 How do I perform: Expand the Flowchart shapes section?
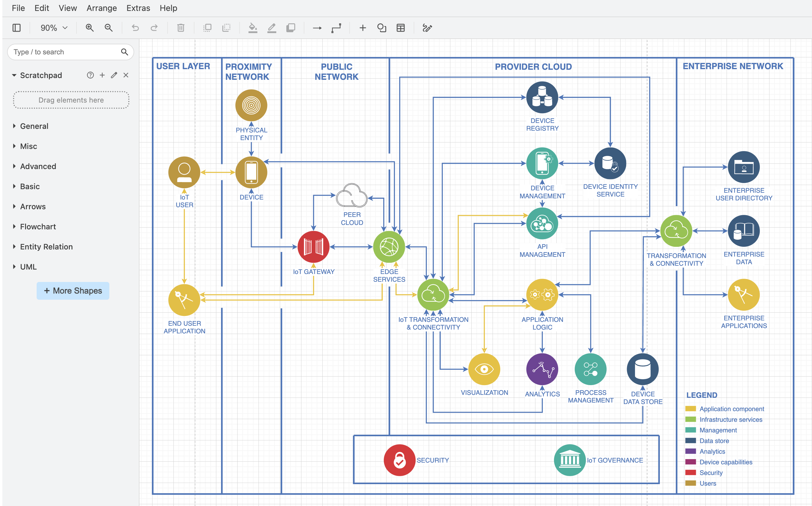pos(38,227)
